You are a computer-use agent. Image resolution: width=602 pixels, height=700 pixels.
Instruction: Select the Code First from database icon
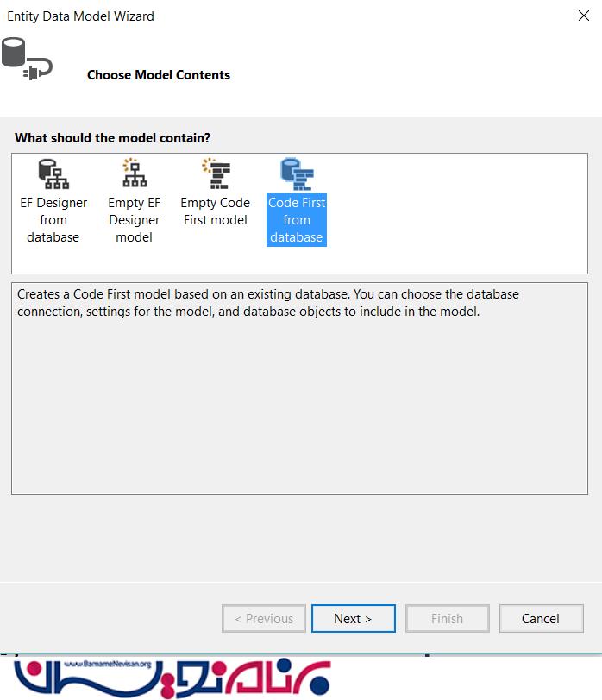point(297,174)
